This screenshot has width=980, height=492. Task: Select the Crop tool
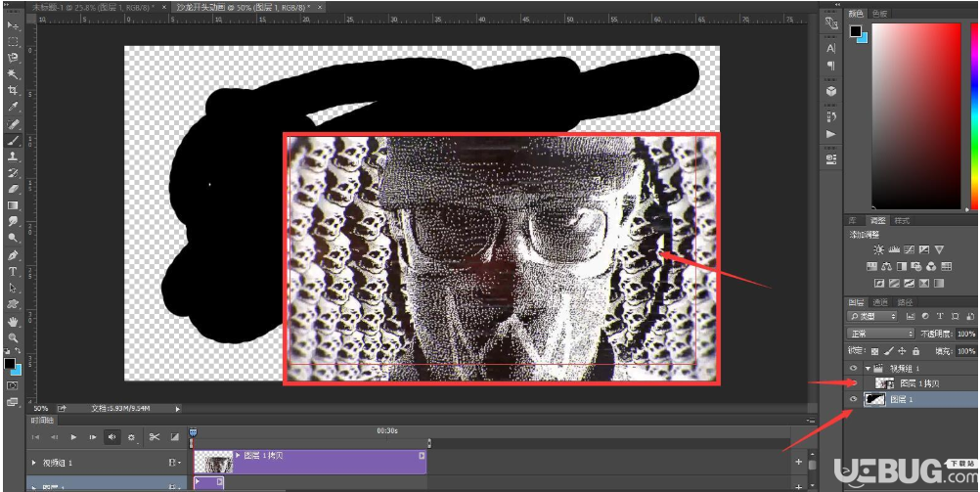click(13, 91)
